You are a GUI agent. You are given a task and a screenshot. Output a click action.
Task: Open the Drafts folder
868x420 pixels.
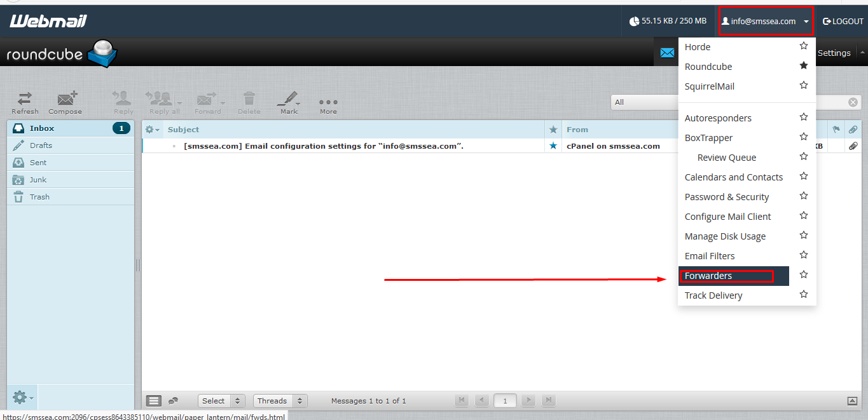41,146
